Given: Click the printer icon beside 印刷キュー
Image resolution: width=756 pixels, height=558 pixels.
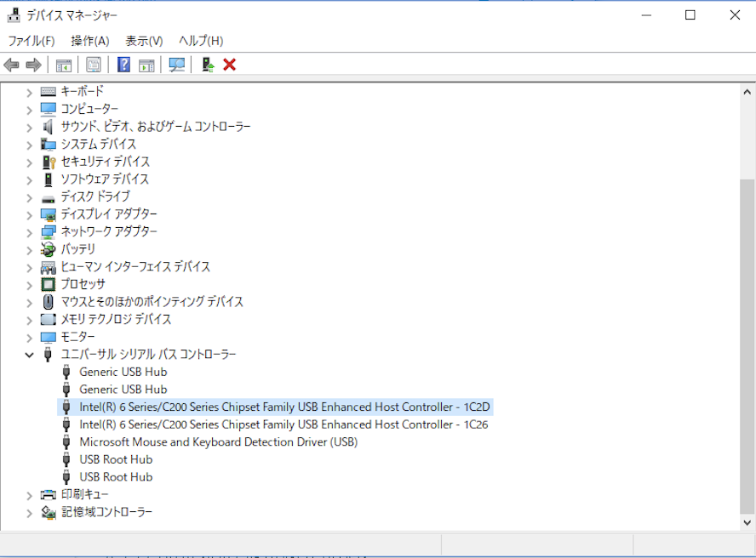Looking at the screenshot, I should coord(49,494).
